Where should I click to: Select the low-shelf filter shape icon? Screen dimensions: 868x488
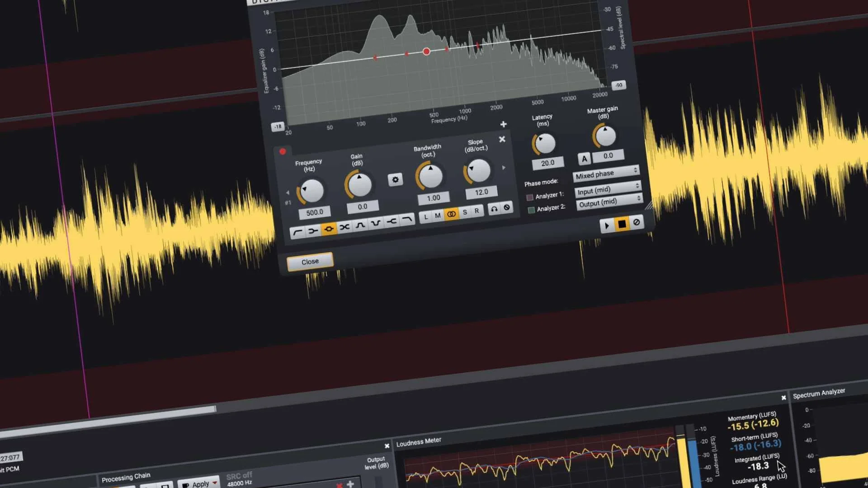click(x=313, y=231)
